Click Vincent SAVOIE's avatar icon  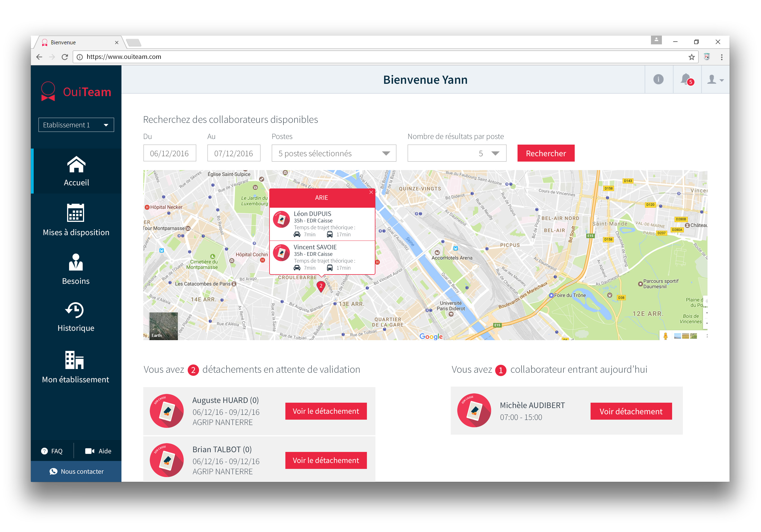(x=281, y=253)
